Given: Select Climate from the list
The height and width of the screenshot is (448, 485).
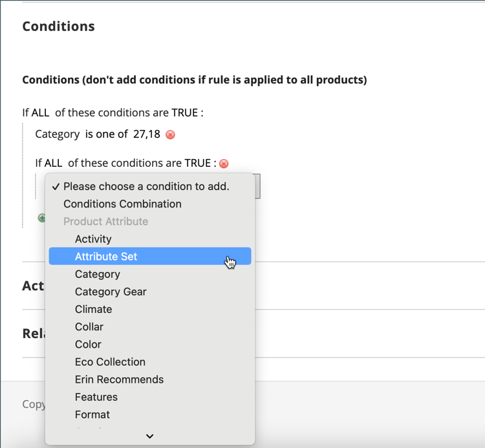Looking at the screenshot, I should point(94,309).
